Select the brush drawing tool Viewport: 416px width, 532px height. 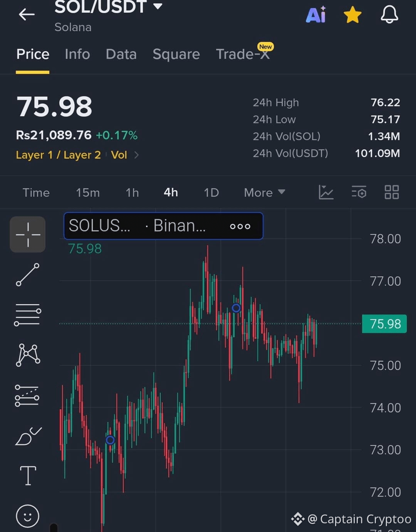coord(28,436)
